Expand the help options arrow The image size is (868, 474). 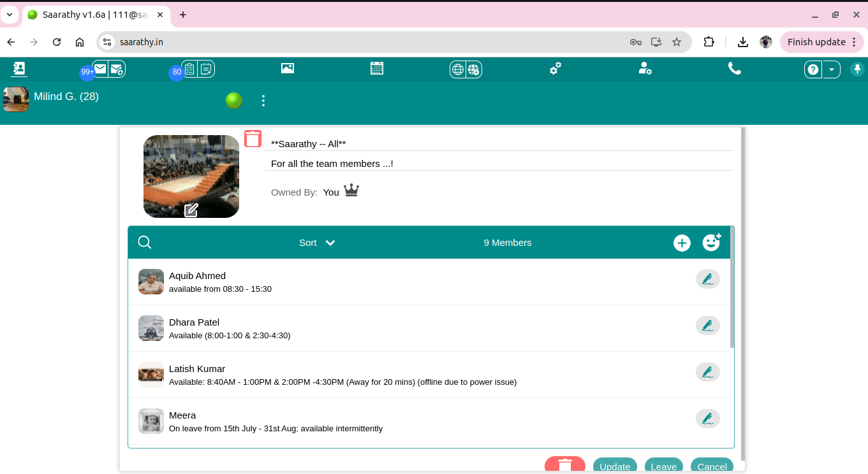832,69
